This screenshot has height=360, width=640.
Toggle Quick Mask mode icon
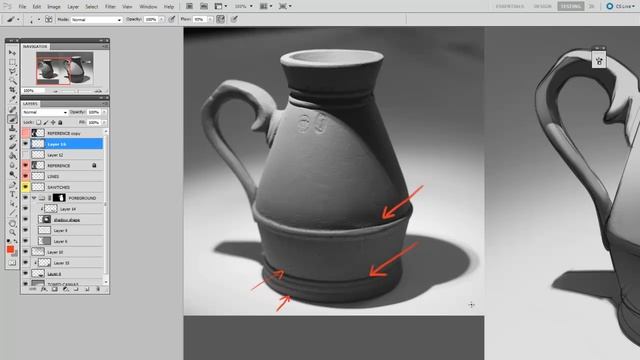[12, 263]
